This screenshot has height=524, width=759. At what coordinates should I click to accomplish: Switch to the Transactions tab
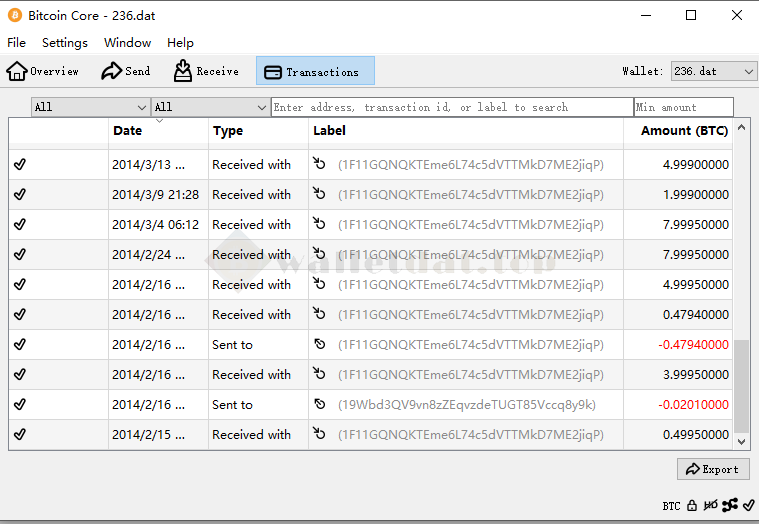pyautogui.click(x=315, y=71)
